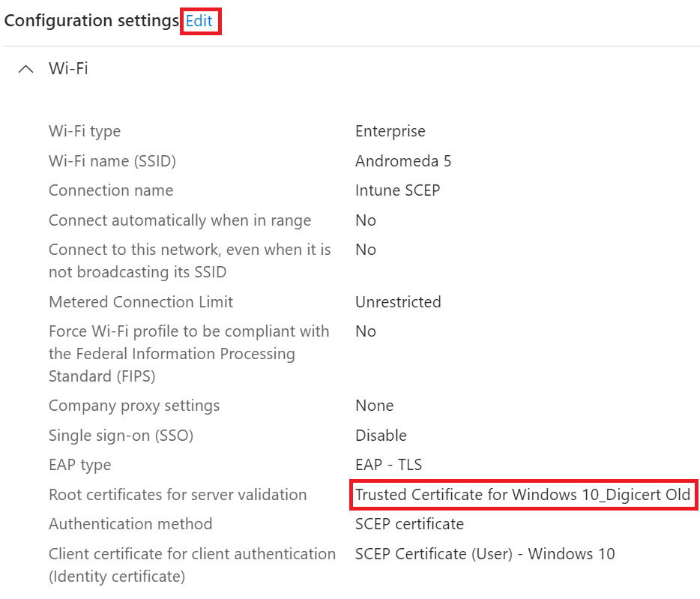Collapse the Wi-Fi section chevron

coord(26,69)
